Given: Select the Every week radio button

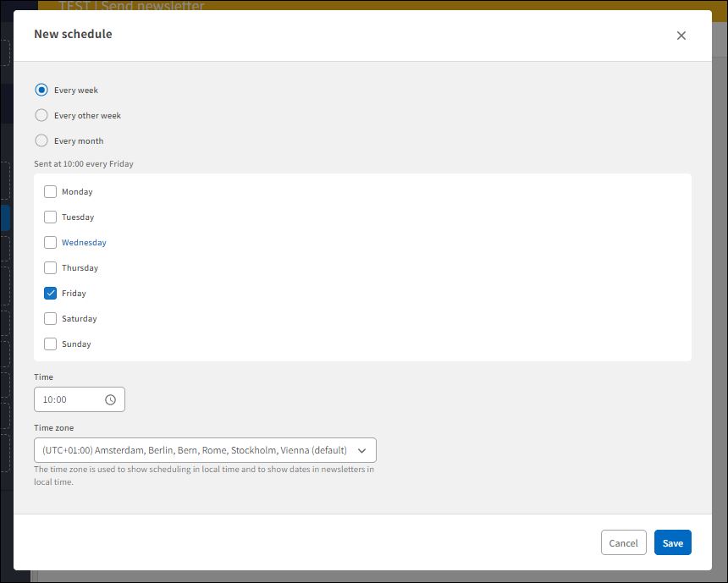Looking at the screenshot, I should tap(41, 90).
